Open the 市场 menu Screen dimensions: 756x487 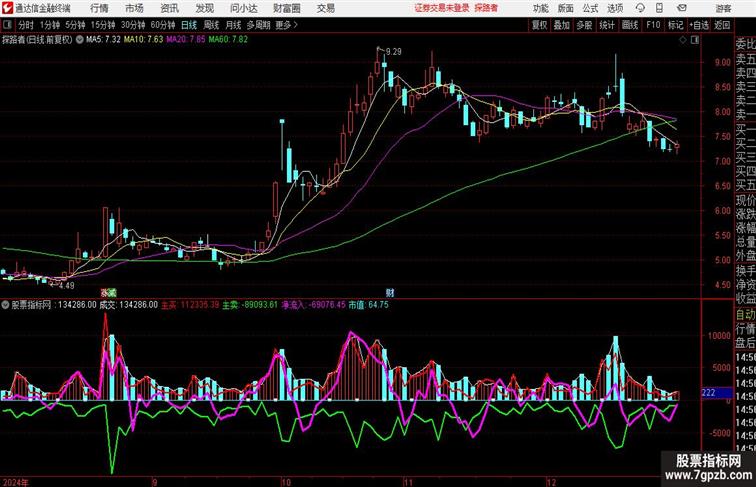(134, 8)
